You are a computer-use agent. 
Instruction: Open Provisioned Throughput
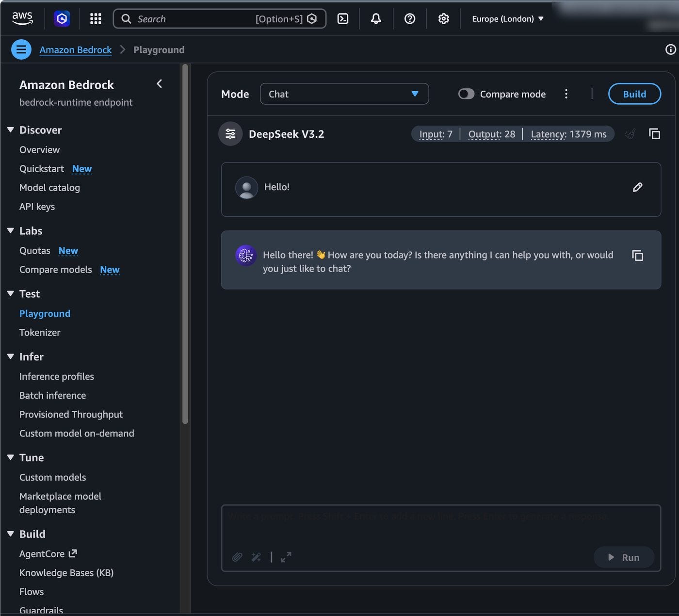tap(71, 415)
